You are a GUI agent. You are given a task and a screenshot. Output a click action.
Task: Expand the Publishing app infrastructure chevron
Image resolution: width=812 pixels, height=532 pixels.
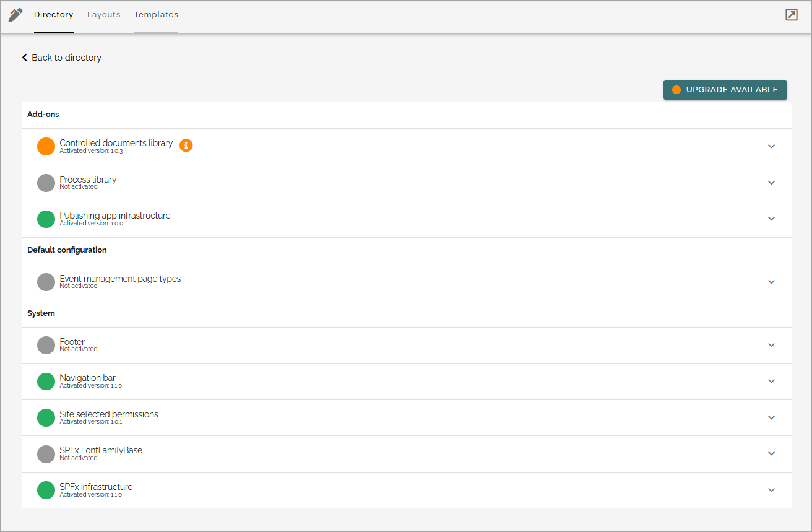pos(771,219)
